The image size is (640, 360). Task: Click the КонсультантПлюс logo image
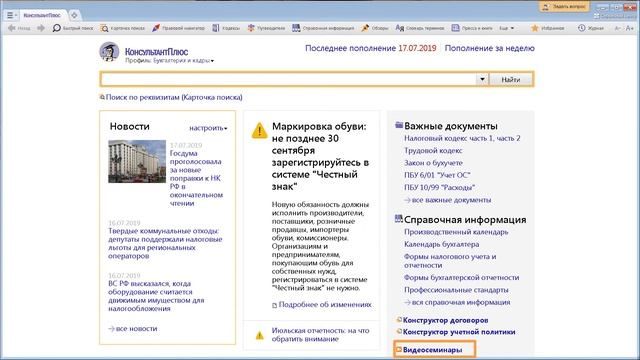point(109,52)
